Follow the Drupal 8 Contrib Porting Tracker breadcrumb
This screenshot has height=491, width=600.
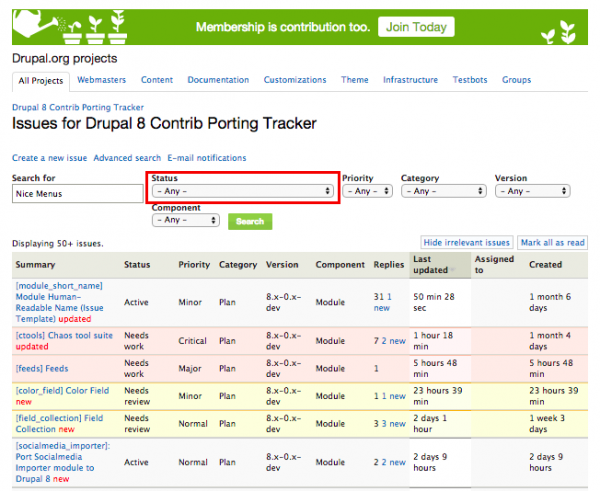(78, 107)
